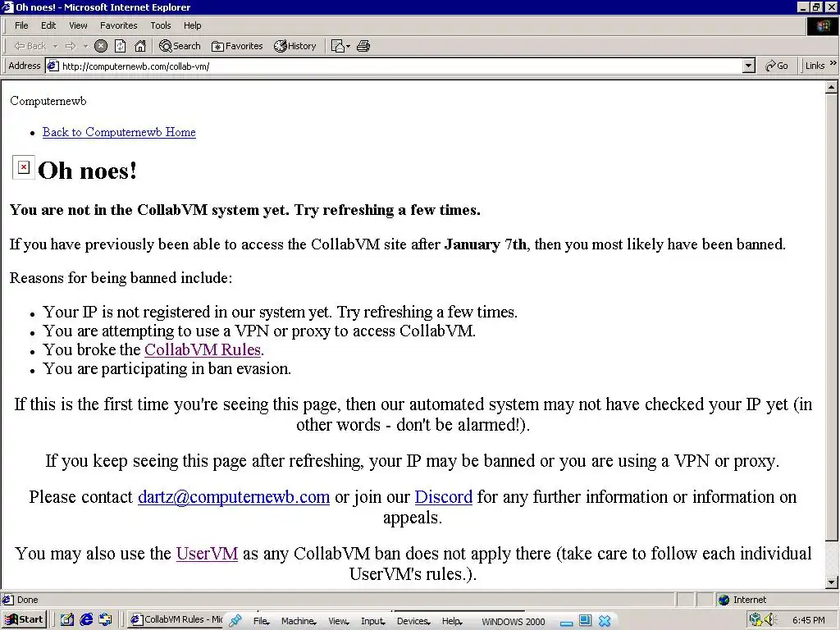Open the Input menu

point(373,621)
